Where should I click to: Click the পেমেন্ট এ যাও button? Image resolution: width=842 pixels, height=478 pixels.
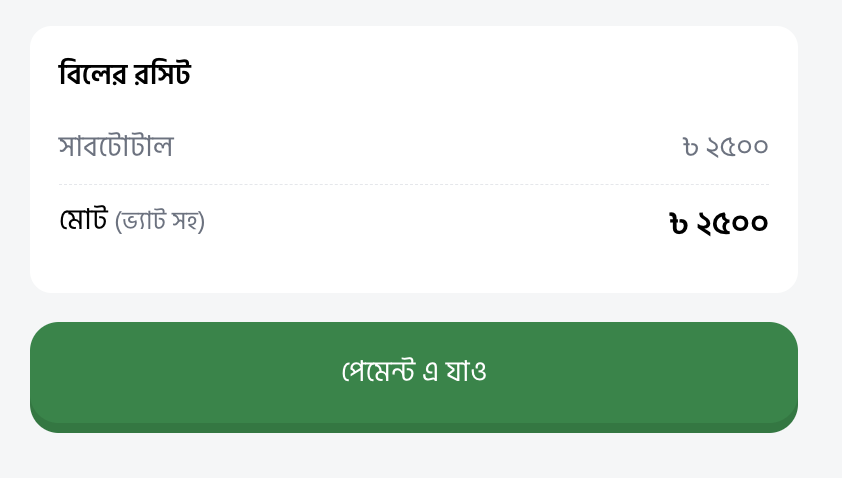pos(413,377)
